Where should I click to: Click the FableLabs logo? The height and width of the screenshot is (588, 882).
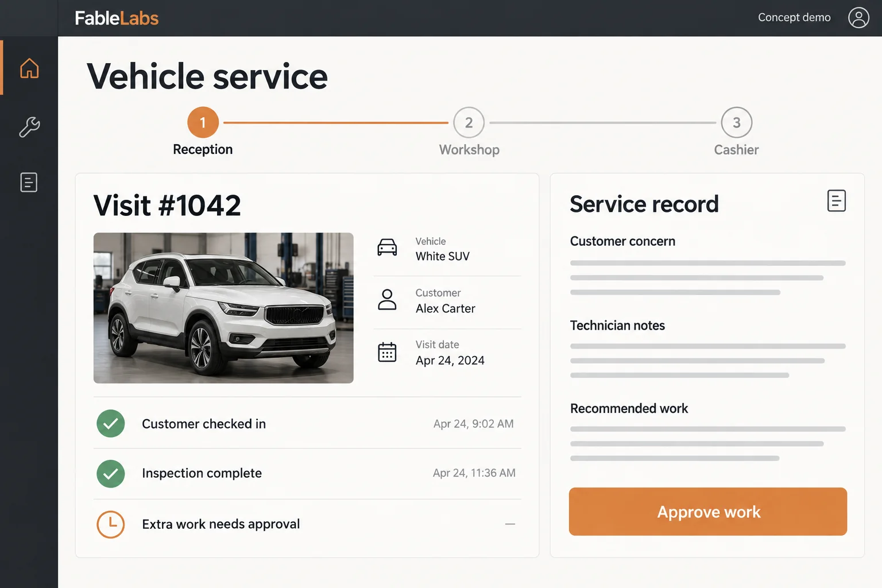point(117,18)
